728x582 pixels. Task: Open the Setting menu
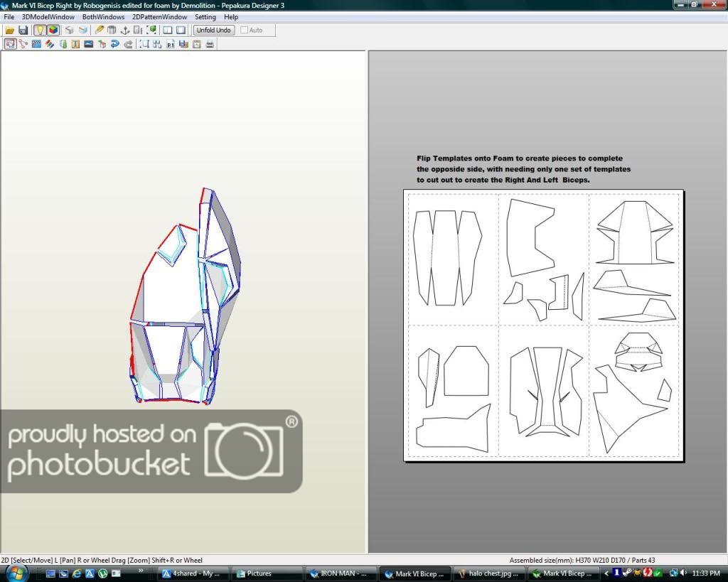[x=205, y=17]
